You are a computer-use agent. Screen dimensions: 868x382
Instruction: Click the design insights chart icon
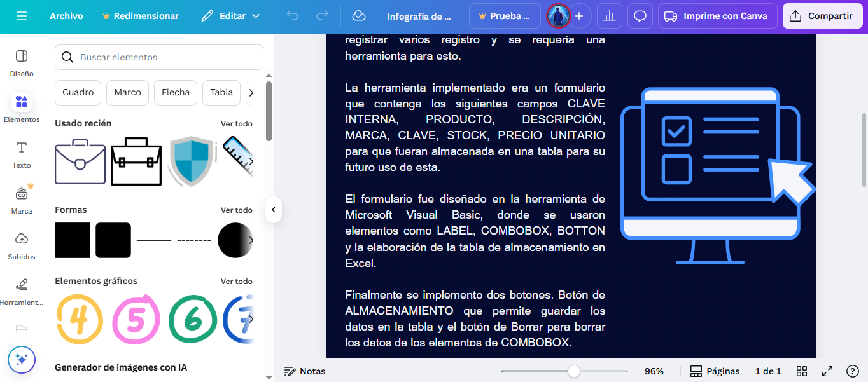click(x=609, y=15)
